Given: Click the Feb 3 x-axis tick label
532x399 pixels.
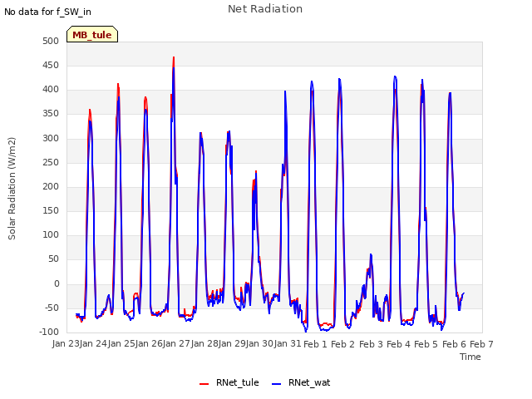Looking at the screenshot, I should tap(371, 344).
